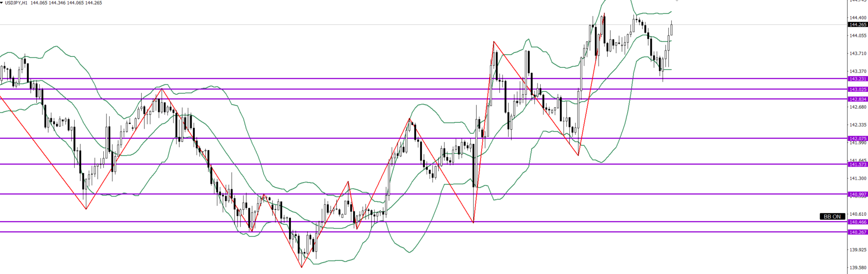Select the 143.025 purple level label

coord(858,90)
